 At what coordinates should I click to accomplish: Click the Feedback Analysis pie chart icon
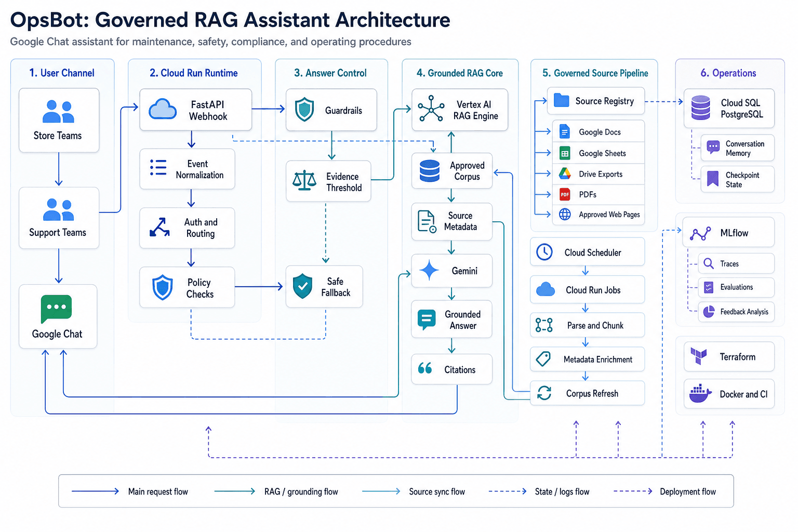tap(709, 311)
